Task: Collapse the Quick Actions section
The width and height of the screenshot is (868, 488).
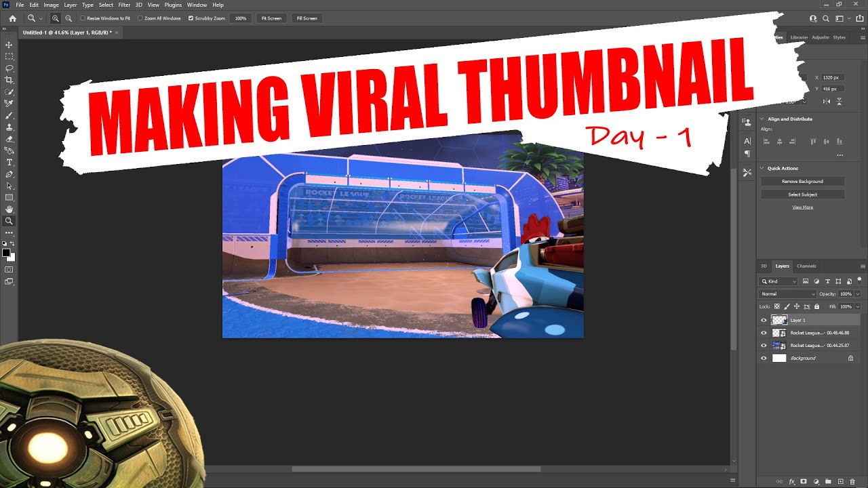Action: click(x=762, y=168)
